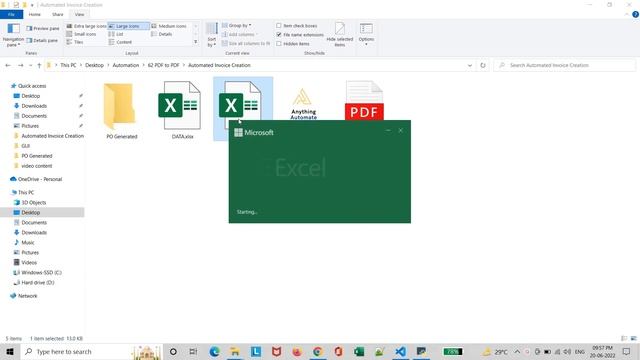Open the notification center

point(627,351)
